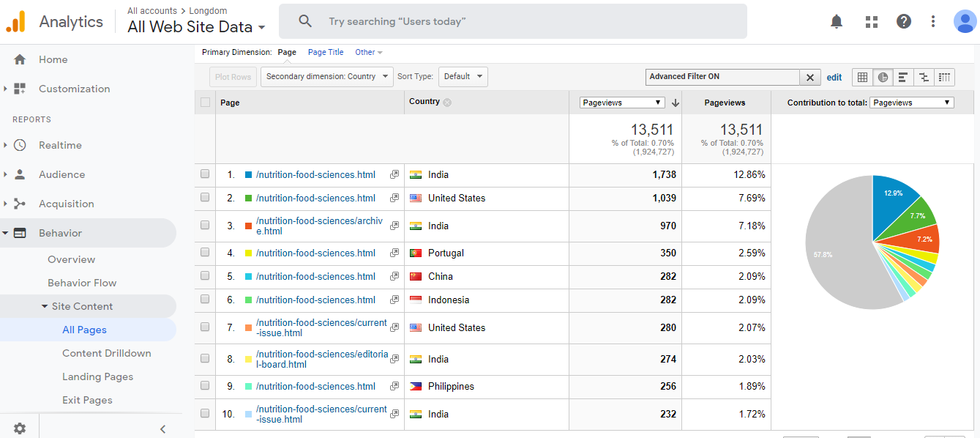Open the Admin settings gear
The height and width of the screenshot is (438, 980).
[x=20, y=428]
